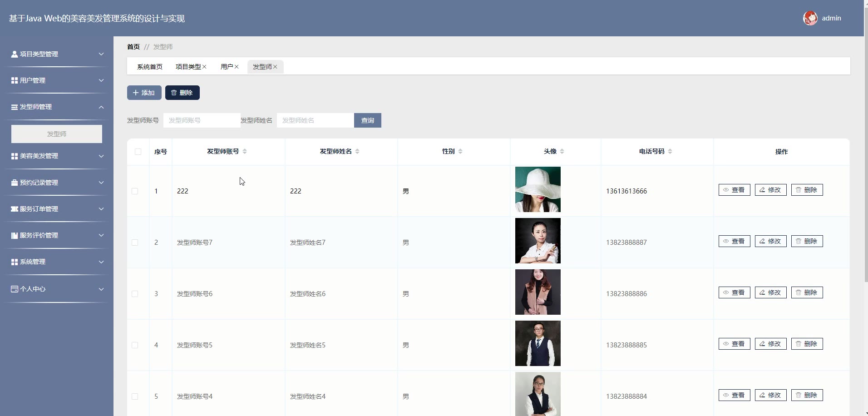Sort by 发型师账号 column arrows
868x416 pixels.
click(245, 151)
